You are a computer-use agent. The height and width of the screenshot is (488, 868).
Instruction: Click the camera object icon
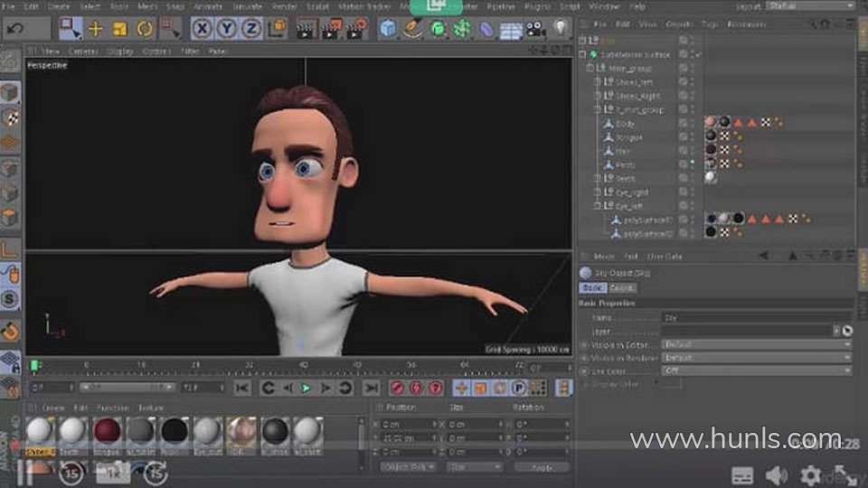click(535, 29)
